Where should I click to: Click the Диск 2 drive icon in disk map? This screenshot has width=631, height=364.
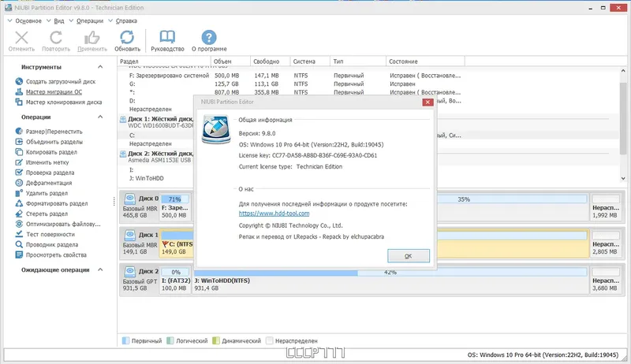(129, 272)
